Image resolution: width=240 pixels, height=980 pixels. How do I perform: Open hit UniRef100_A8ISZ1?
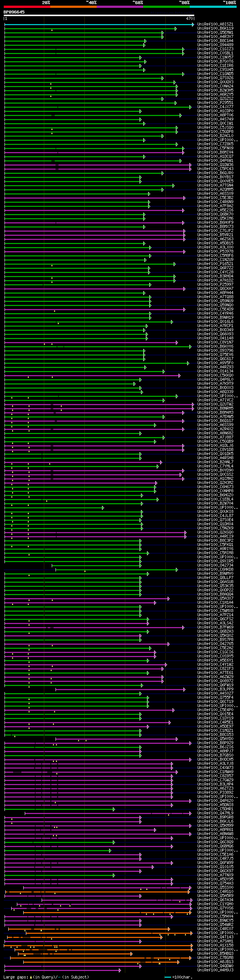click(215, 24)
